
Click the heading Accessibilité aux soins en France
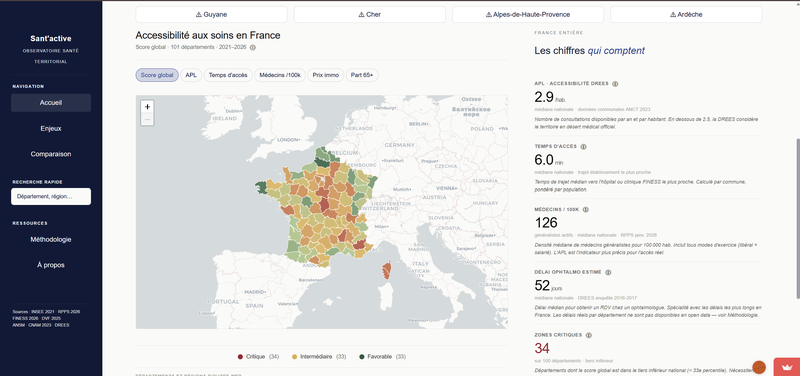coord(208,35)
